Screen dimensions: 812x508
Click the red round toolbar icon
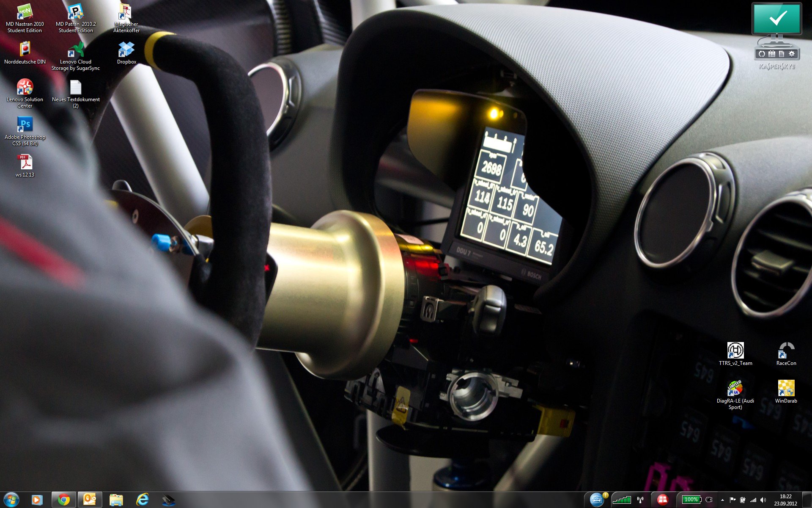pos(662,500)
